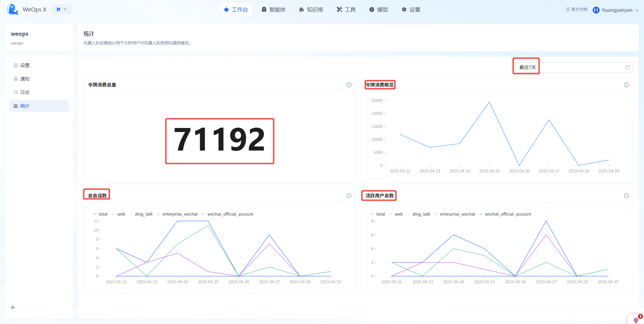Open the 官方文档 link
Viewport: 644px width, 324px height.
tap(577, 9)
